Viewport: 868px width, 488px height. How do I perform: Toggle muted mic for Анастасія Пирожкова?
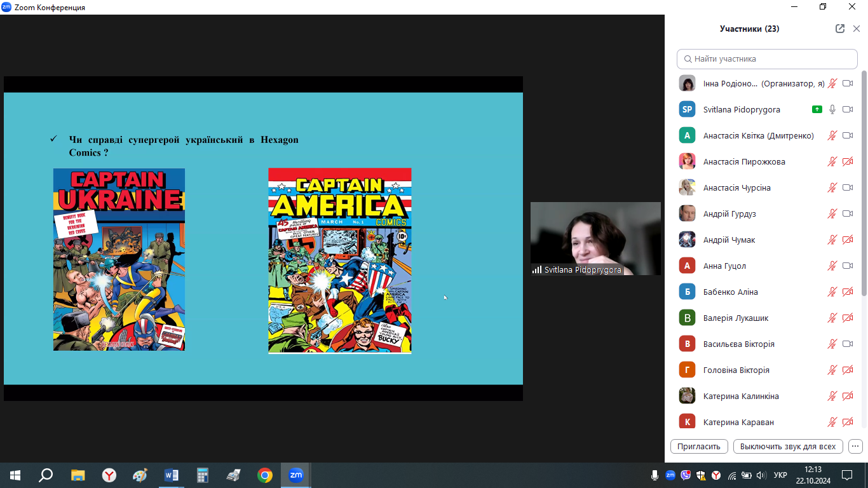tap(832, 161)
